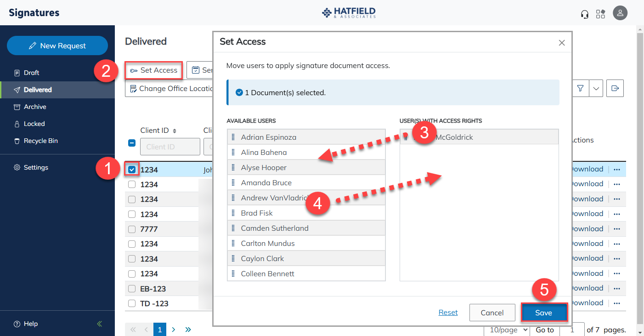Select Delivered in sidebar
The height and width of the screenshot is (336, 644).
(57, 90)
